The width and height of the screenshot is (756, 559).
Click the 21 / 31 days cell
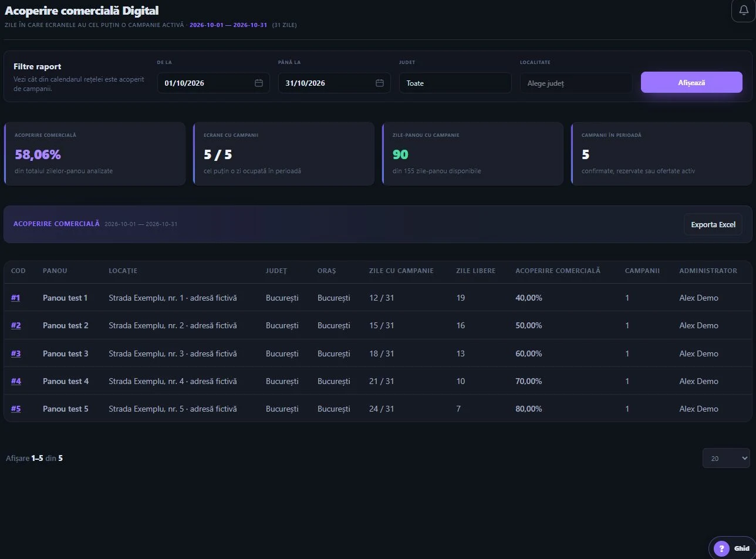point(382,381)
